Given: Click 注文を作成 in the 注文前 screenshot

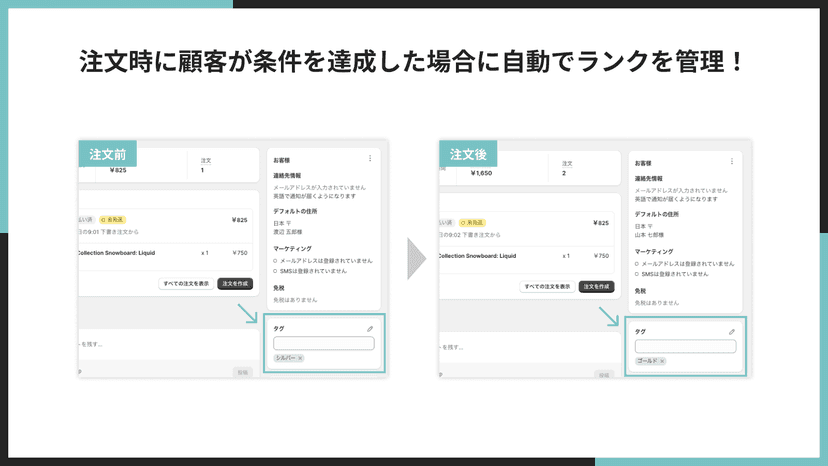Looking at the screenshot, I should pyautogui.click(x=235, y=284).
